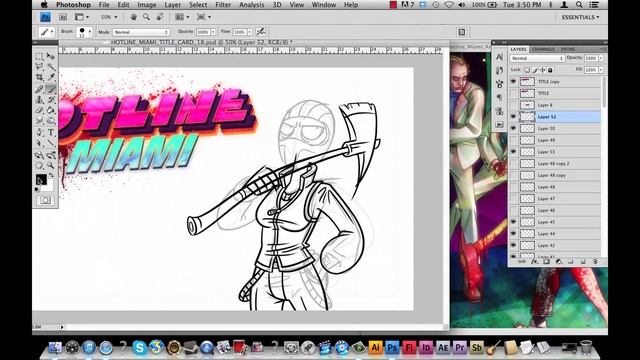The width and height of the screenshot is (640, 360).
Task: Open brush Opacity slider arrow
Action: pos(213,32)
